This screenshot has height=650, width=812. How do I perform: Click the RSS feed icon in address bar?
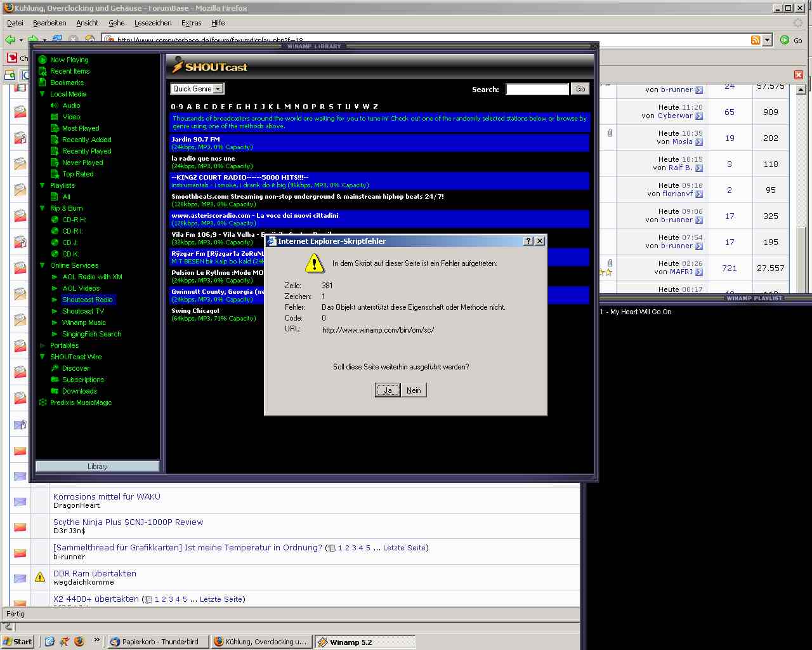756,40
